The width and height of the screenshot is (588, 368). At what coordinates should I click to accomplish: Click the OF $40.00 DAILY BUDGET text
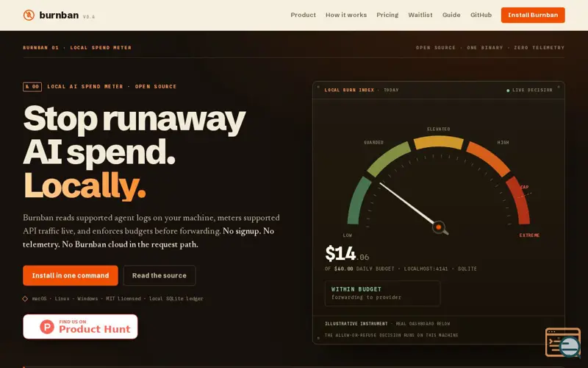(359, 269)
